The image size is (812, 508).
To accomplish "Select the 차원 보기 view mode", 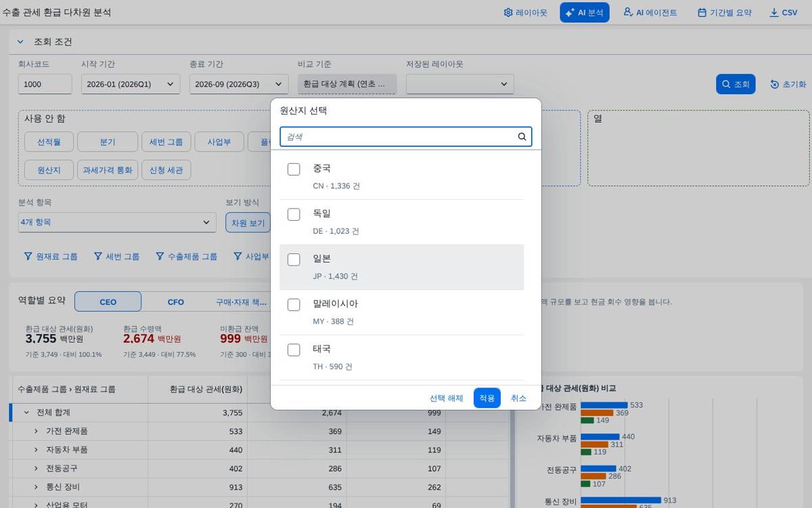I will (248, 223).
